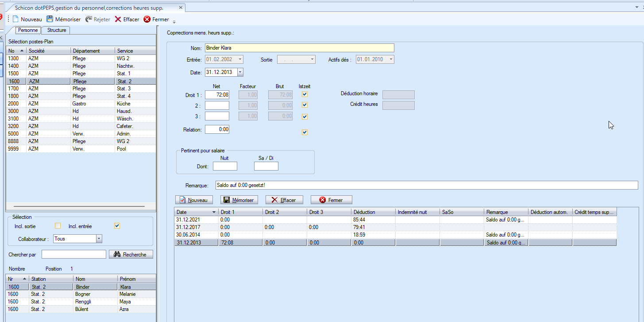Click the Nouveau icon in top toolbar

click(x=15, y=19)
